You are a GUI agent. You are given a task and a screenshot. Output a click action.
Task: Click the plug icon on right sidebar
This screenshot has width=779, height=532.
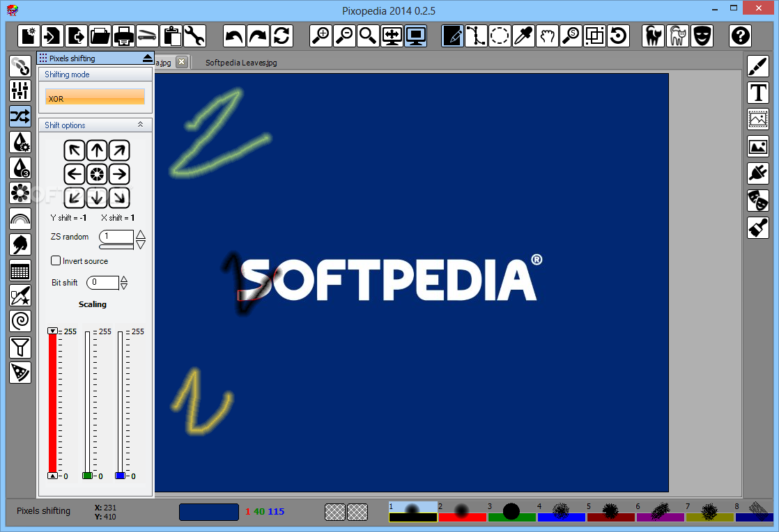(758, 173)
